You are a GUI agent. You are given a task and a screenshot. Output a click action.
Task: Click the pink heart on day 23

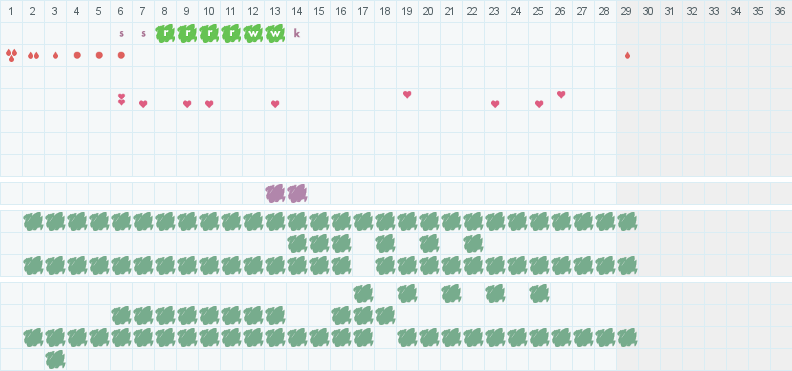pos(495,104)
